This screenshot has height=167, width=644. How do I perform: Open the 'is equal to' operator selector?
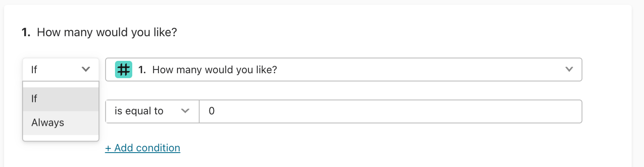152,111
